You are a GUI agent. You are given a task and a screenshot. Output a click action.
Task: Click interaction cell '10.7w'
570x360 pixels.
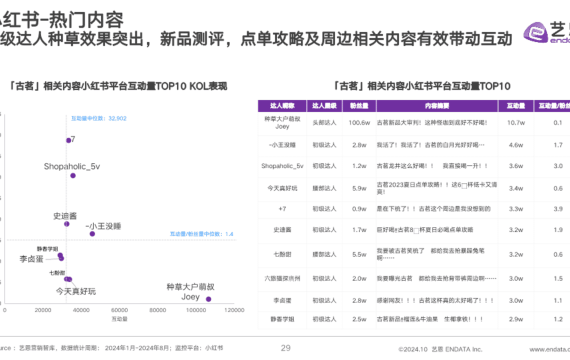[x=516, y=123]
